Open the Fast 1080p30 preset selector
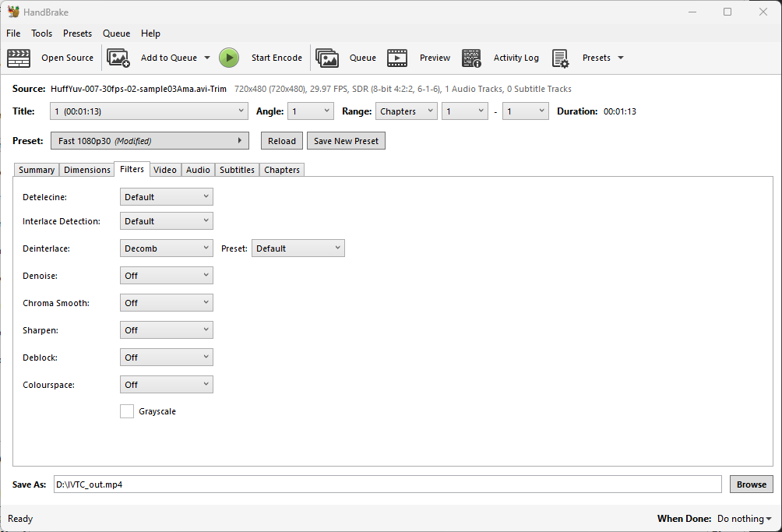 pos(150,141)
